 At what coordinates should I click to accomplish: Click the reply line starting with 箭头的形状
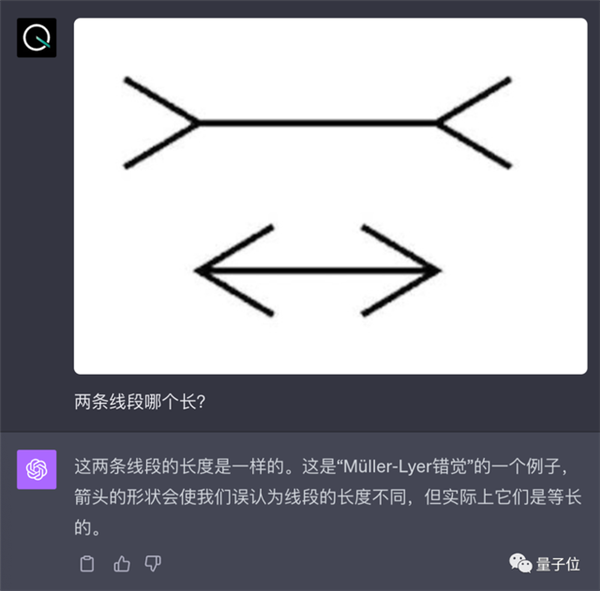[328, 497]
